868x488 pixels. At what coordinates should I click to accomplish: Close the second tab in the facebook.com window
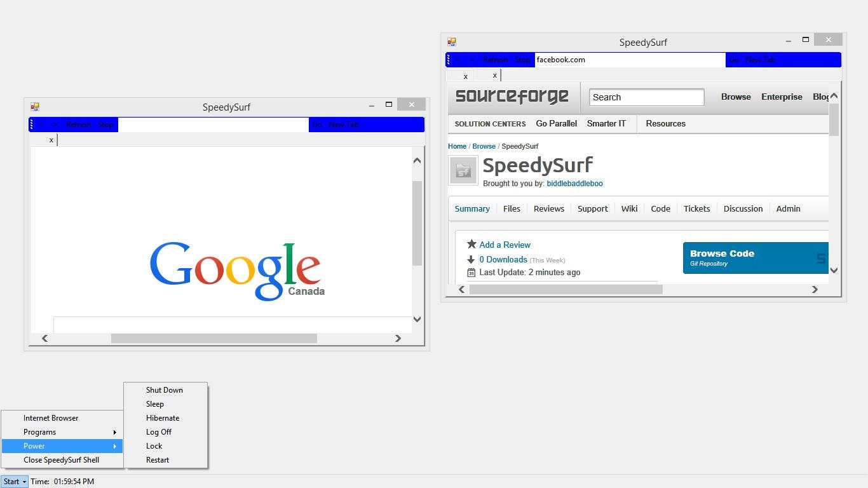click(494, 76)
